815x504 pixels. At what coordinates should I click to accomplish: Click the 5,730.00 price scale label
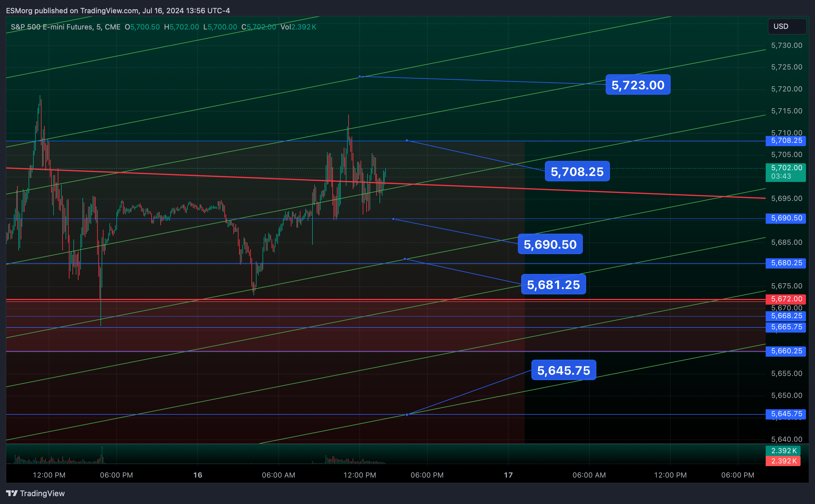(787, 45)
